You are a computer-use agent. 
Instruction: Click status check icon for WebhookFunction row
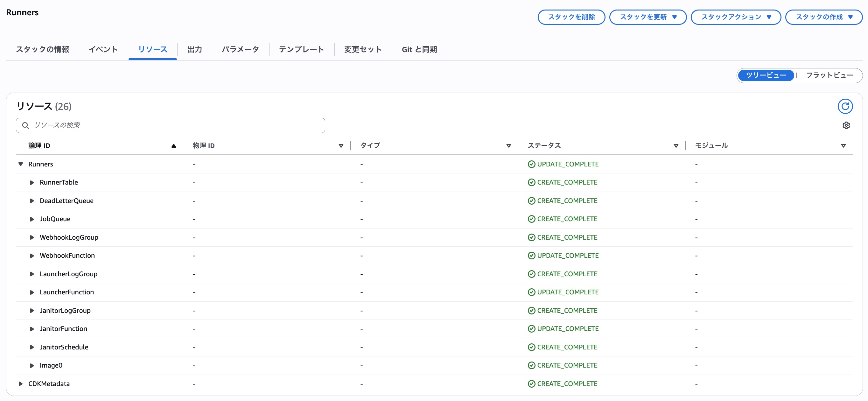pyautogui.click(x=531, y=256)
